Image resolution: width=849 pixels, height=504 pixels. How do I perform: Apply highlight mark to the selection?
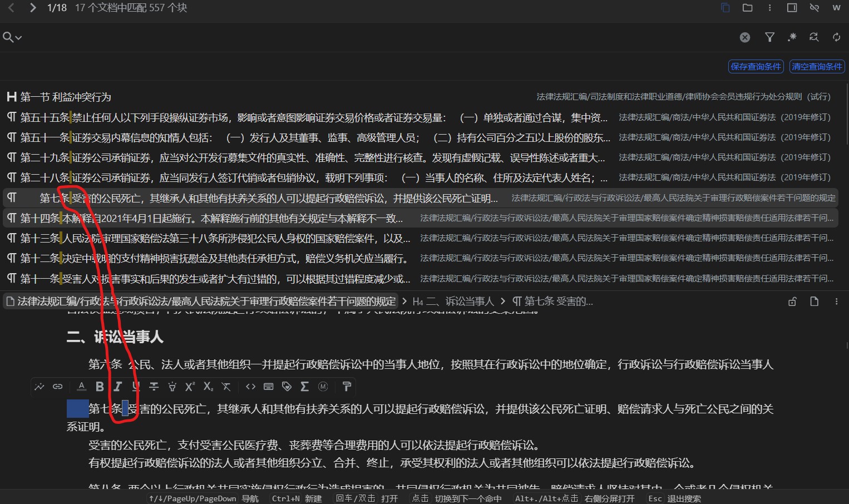point(172,387)
